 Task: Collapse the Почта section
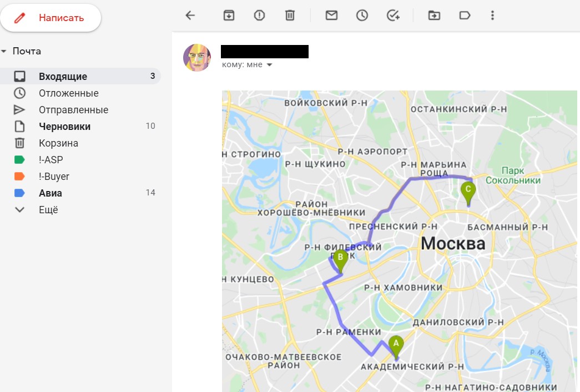pos(4,51)
